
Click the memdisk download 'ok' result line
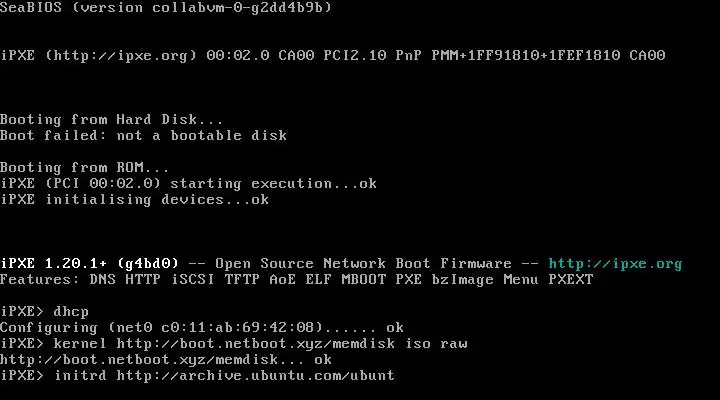[x=166, y=360]
